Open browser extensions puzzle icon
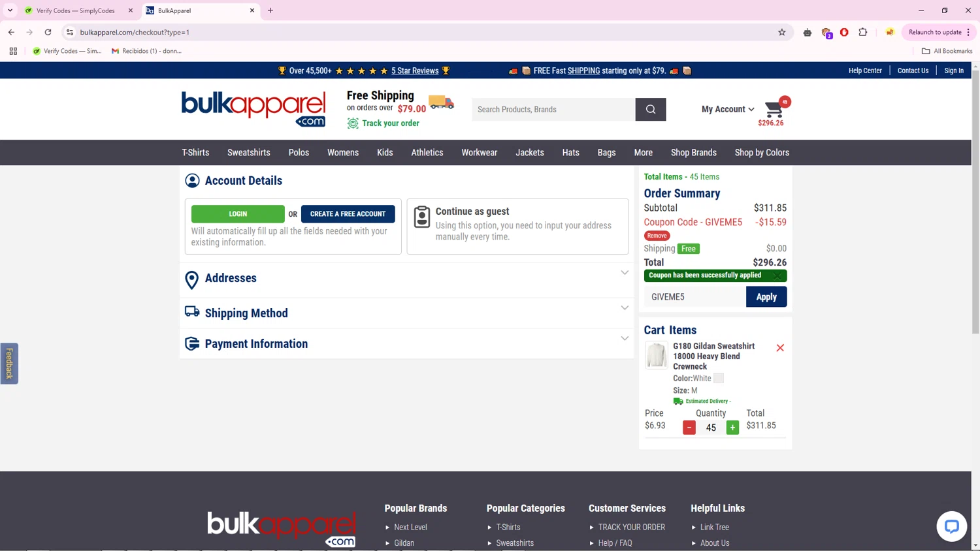980x551 pixels. pyautogui.click(x=863, y=32)
